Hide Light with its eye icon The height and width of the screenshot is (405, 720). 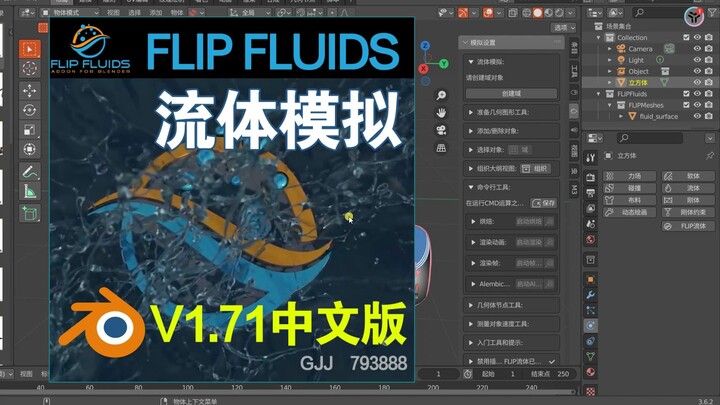tap(698, 60)
